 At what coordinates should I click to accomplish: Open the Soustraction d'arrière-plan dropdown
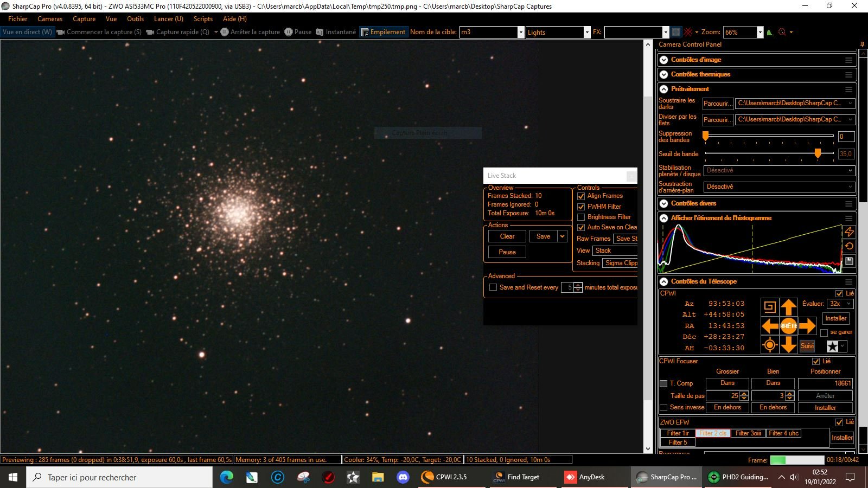pyautogui.click(x=780, y=187)
